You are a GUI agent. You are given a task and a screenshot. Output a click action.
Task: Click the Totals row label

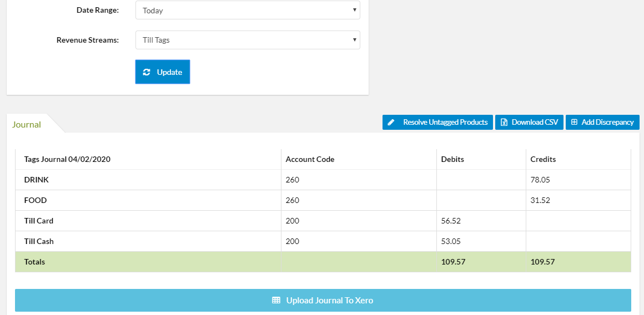point(34,262)
